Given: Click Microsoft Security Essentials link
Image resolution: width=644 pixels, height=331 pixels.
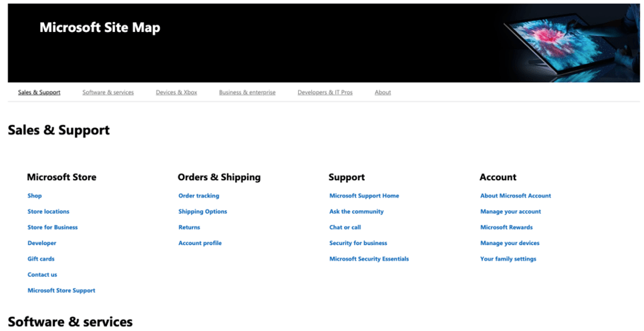Looking at the screenshot, I should tap(369, 259).
